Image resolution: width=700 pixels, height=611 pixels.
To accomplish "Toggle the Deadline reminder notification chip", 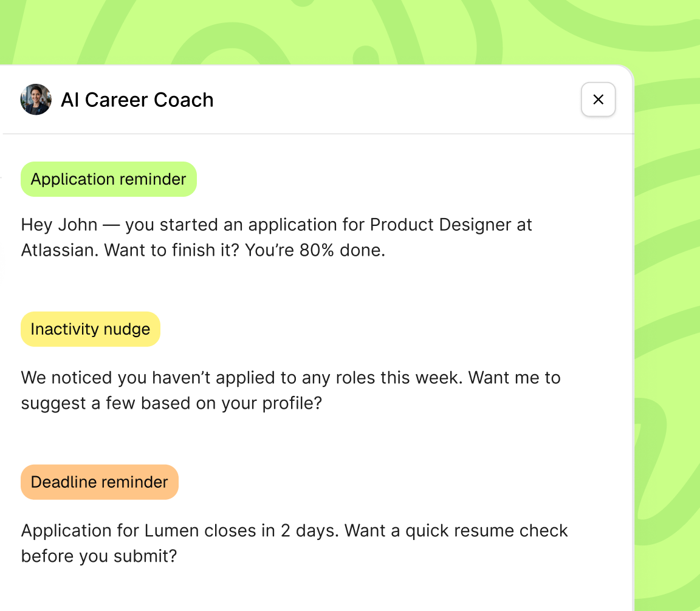I will (99, 482).
